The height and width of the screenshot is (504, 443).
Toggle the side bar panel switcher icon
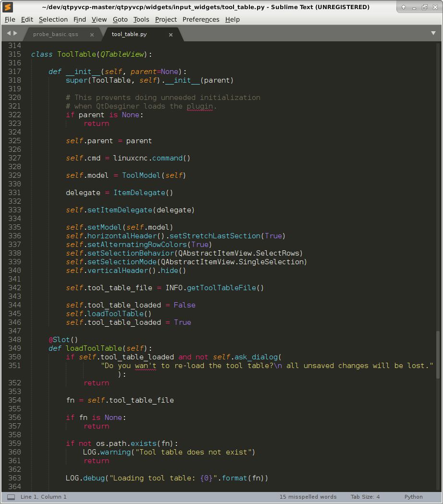(11, 497)
